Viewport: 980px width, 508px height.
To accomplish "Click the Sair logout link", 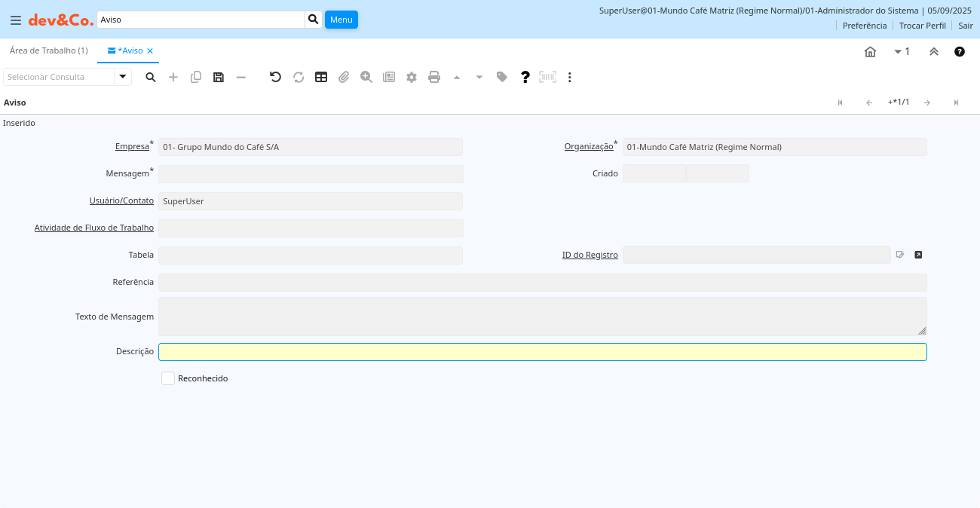I will [966, 26].
